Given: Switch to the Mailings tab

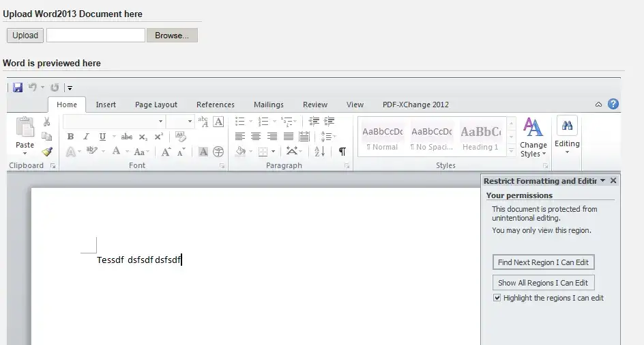Looking at the screenshot, I should (269, 105).
